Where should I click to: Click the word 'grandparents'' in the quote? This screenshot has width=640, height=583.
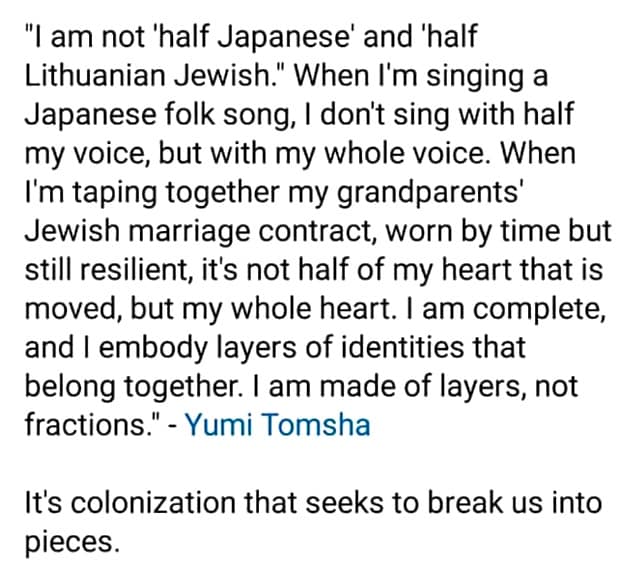click(429, 194)
